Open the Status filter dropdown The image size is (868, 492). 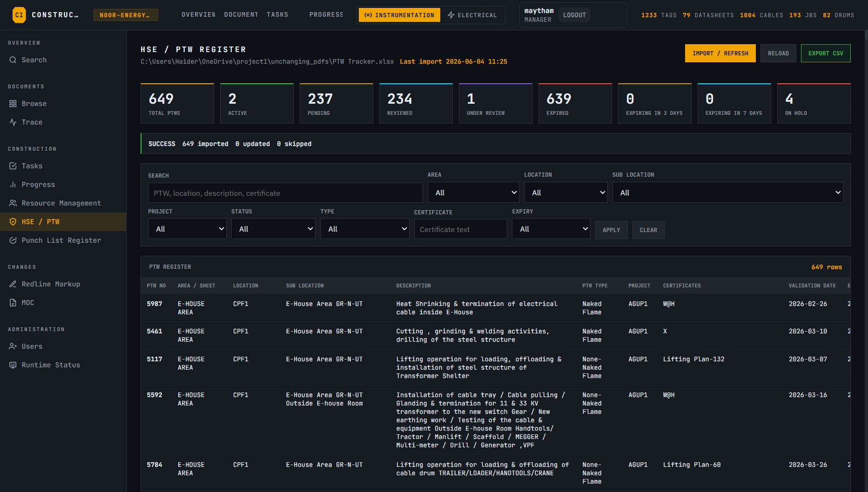[x=273, y=229]
